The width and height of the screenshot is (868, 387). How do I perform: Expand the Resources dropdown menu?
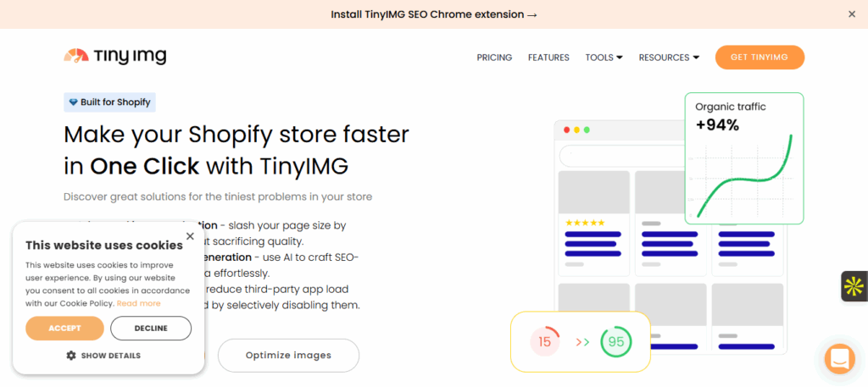coord(669,58)
